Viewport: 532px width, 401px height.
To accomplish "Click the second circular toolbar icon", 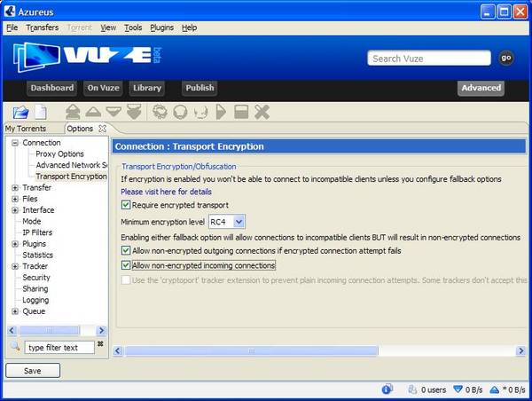I will [x=180, y=112].
